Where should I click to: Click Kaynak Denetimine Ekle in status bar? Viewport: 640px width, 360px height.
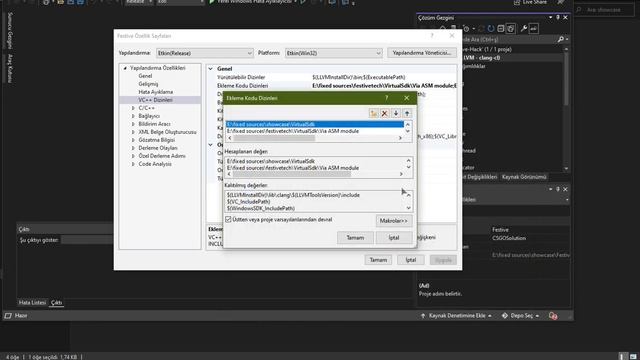pyautogui.click(x=456, y=316)
